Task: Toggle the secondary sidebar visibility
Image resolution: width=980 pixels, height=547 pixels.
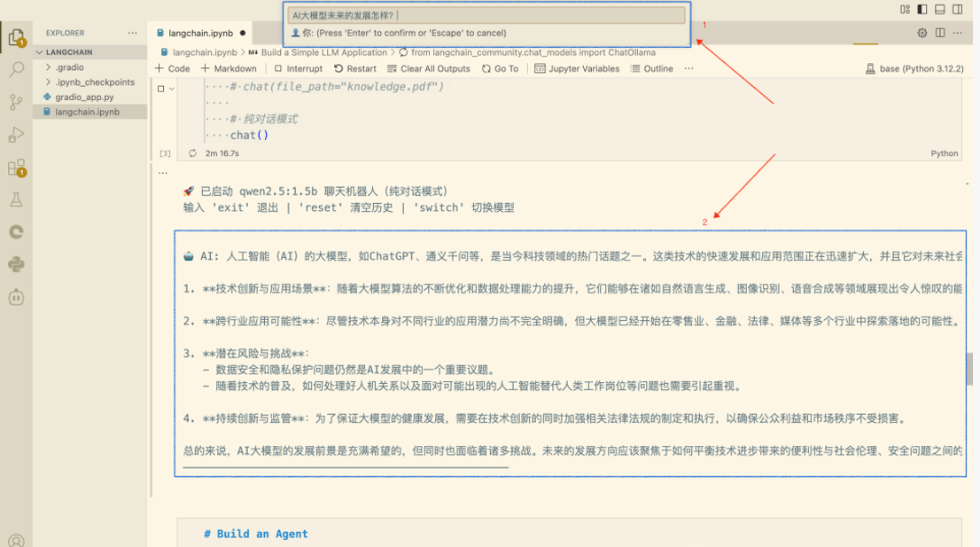Action: pos(958,10)
